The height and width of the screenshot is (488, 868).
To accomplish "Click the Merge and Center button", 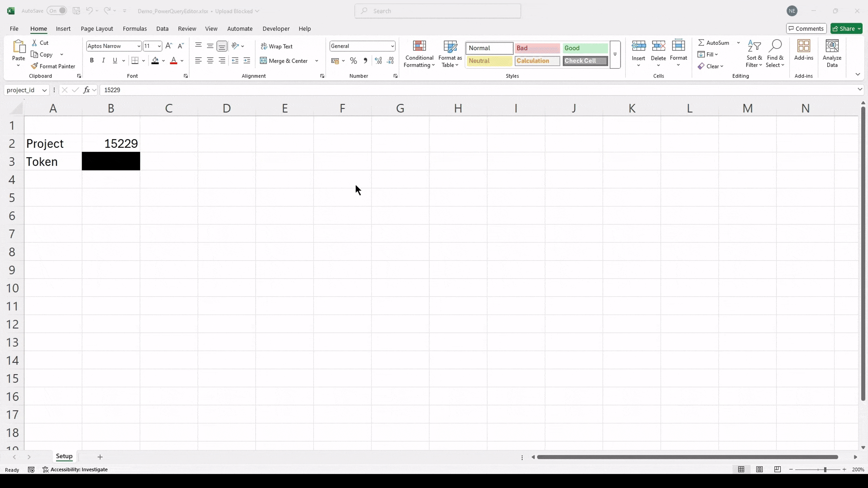I will coord(286,61).
